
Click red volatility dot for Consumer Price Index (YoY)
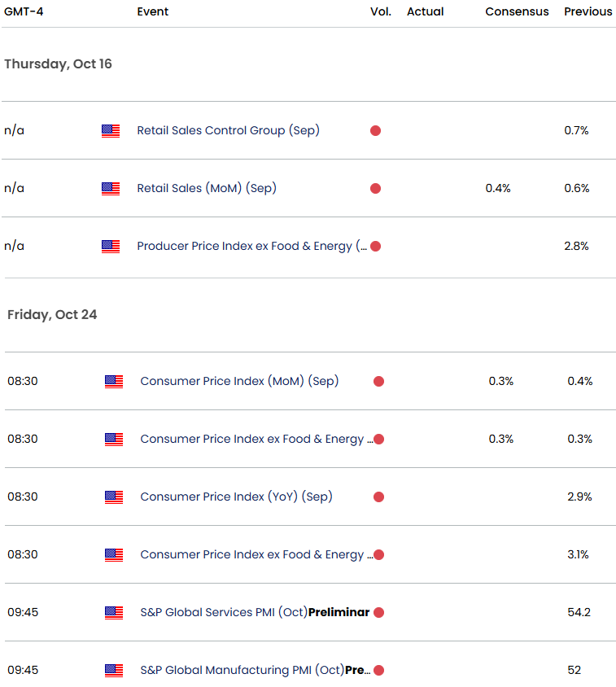(x=378, y=497)
